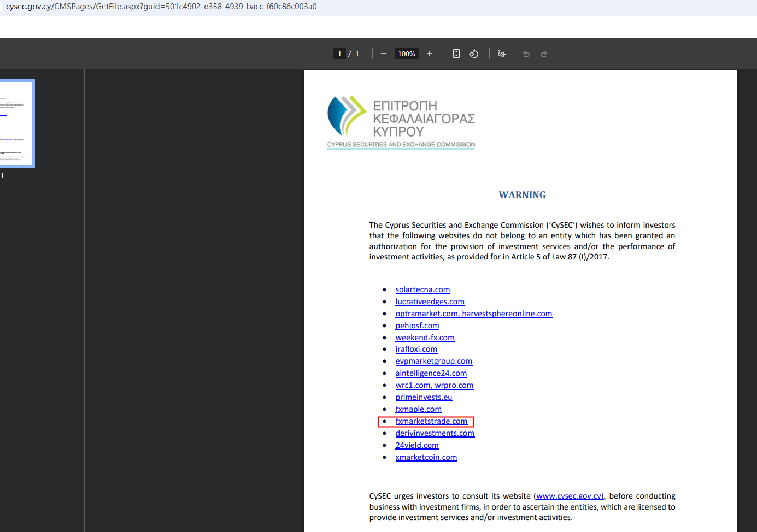
Task: Open the wrc1.com, wrpro.com link
Action: 435,385
